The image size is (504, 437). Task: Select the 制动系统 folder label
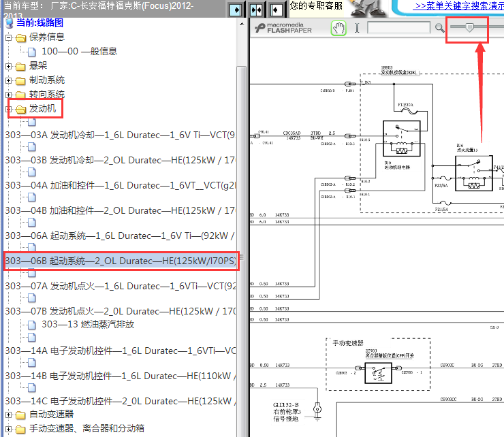(x=47, y=80)
